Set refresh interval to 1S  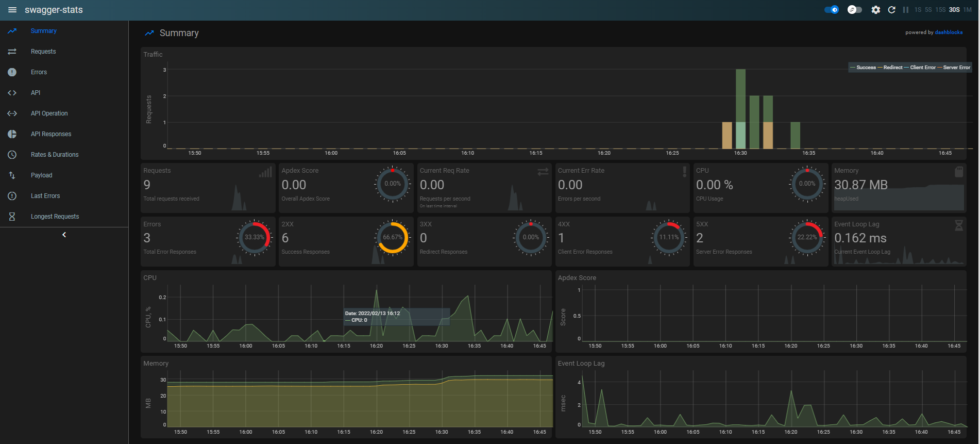(x=918, y=10)
